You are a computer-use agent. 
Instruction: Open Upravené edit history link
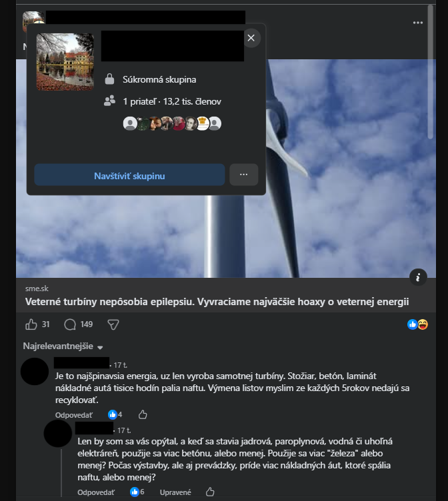pyautogui.click(x=175, y=492)
